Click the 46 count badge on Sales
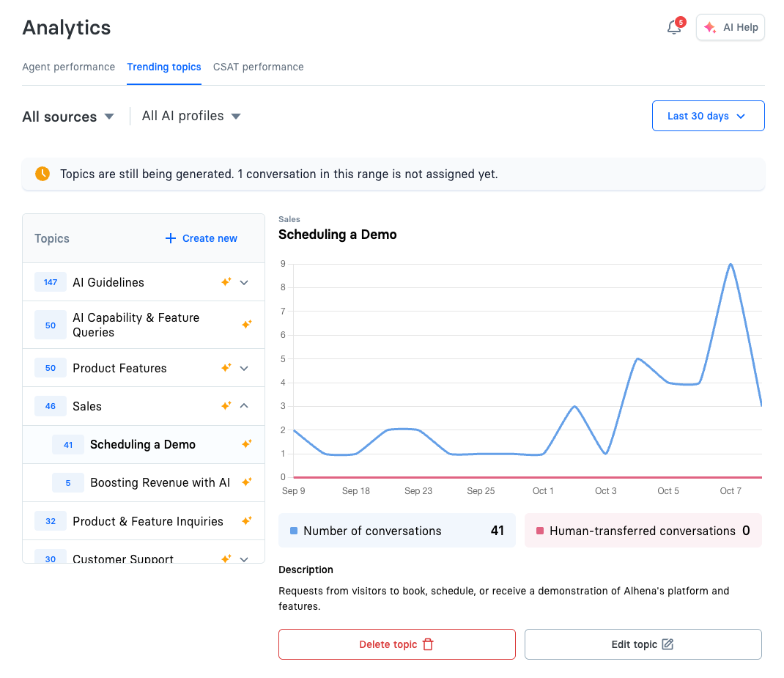Screen dimensions: 784x678 (x=51, y=406)
